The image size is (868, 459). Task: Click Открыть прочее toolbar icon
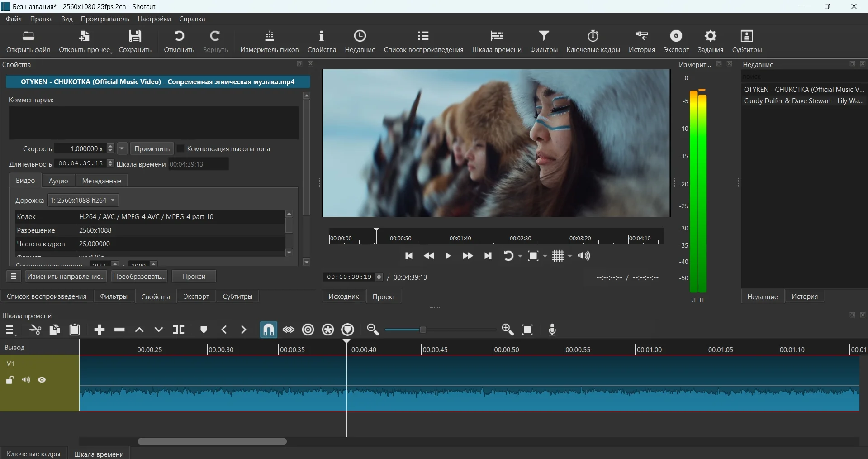coord(85,42)
